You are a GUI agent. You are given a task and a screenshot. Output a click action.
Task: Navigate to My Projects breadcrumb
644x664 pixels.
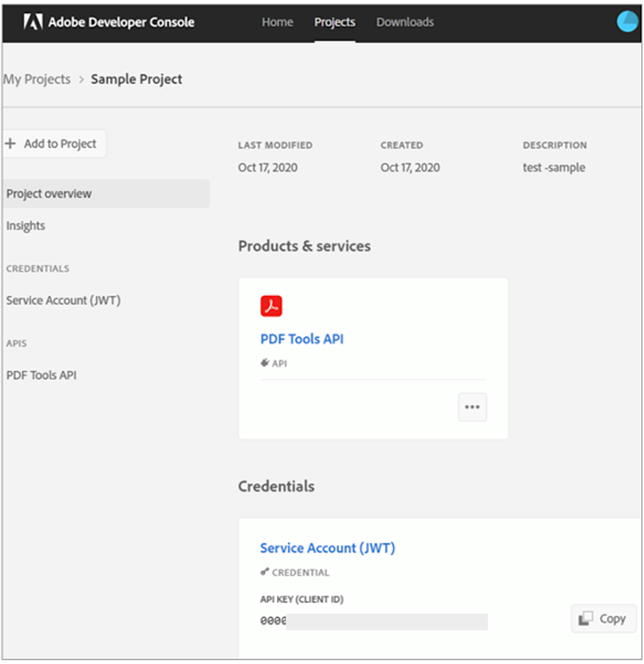pyautogui.click(x=37, y=79)
